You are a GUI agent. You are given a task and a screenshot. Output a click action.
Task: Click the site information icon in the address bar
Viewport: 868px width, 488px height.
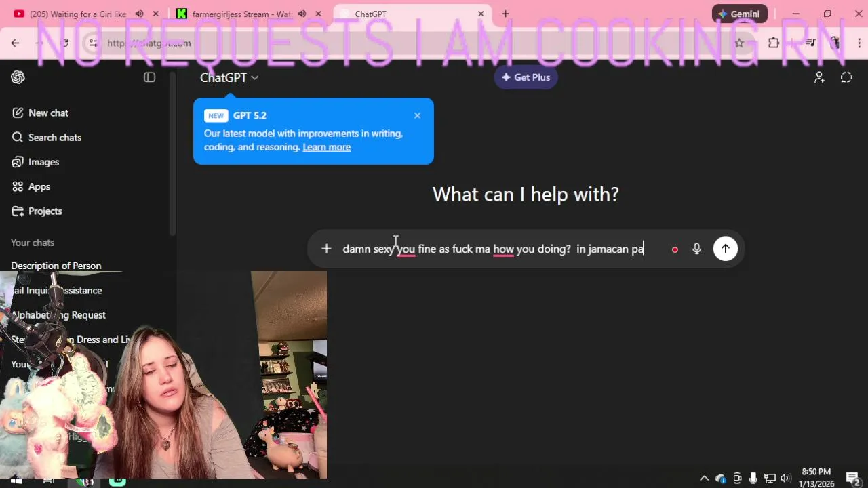92,43
